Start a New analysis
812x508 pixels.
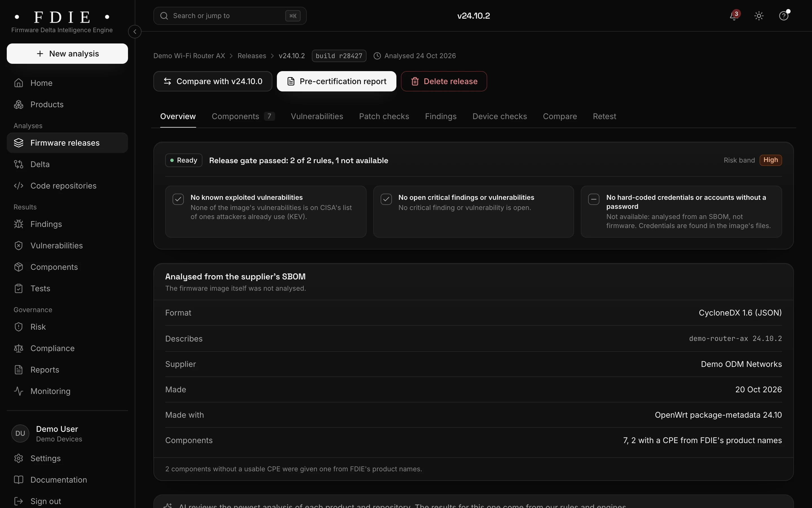[x=67, y=53]
